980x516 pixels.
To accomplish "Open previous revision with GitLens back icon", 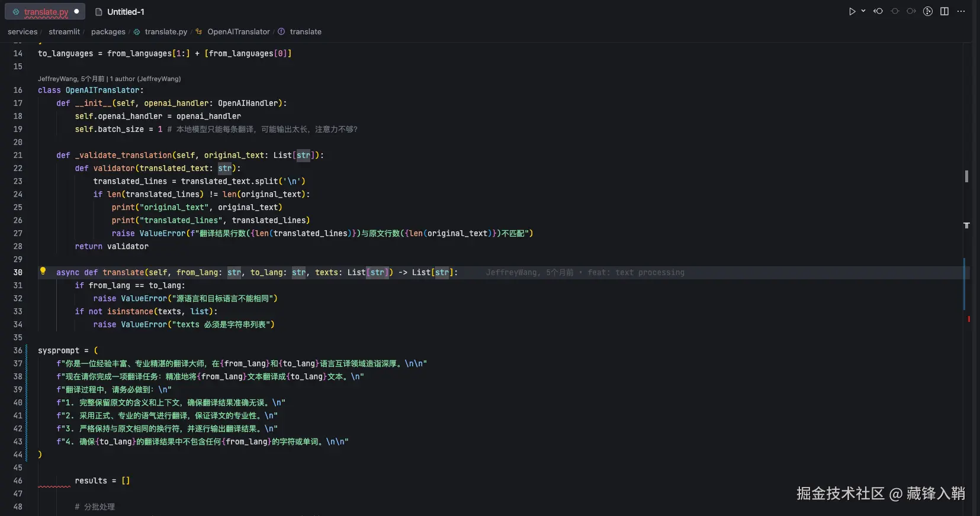I will 878,11.
